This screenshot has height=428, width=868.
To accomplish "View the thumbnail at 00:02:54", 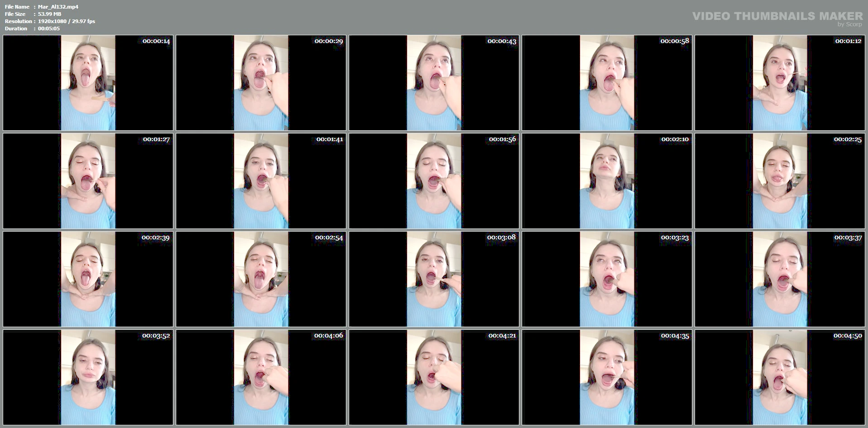I will [261, 279].
